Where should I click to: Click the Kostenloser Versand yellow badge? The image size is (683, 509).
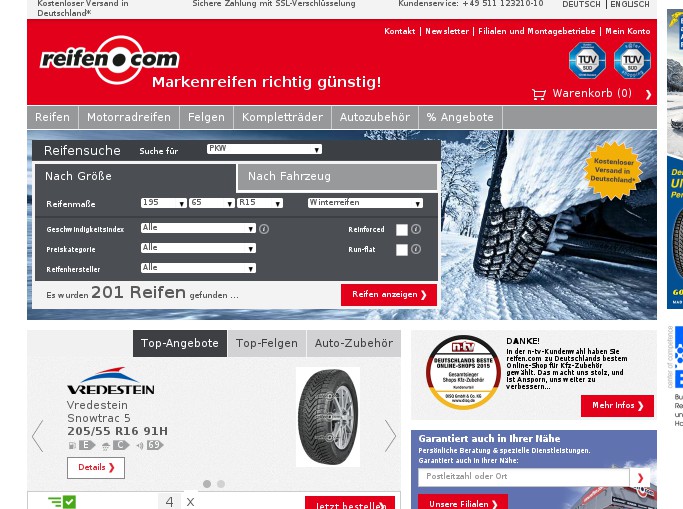click(613, 170)
